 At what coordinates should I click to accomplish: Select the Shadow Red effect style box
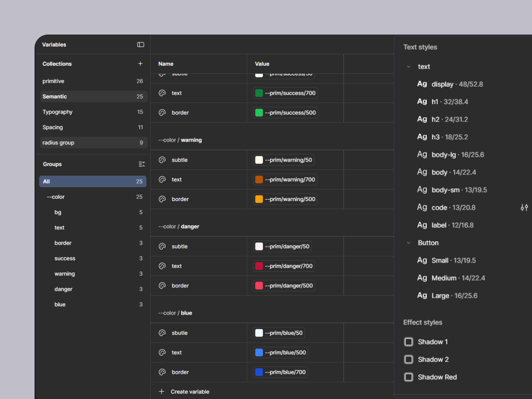point(408,377)
